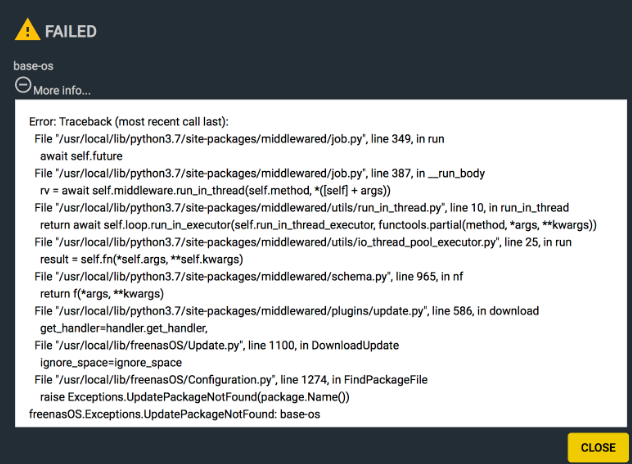Click the Update.py line 1100 DownloadUpdate entry
Screen dimensions: 632x464
(216, 345)
